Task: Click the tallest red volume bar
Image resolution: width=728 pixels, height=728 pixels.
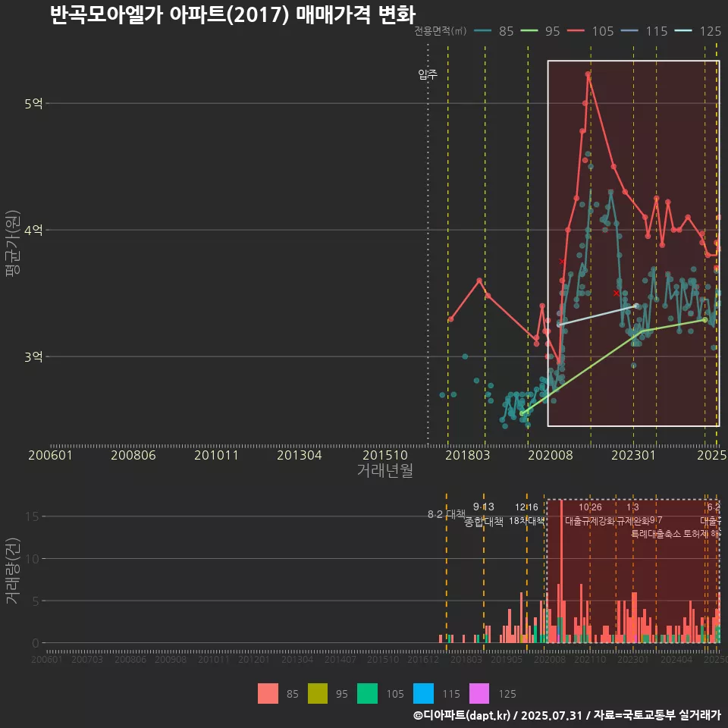Action: [x=561, y=571]
